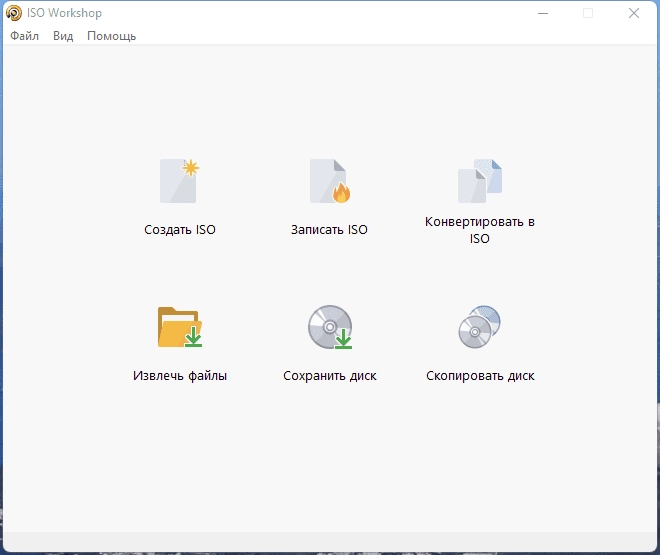Click the Конвертировать в ISO pages icon
The height and width of the screenshot is (555, 660).
(480, 181)
